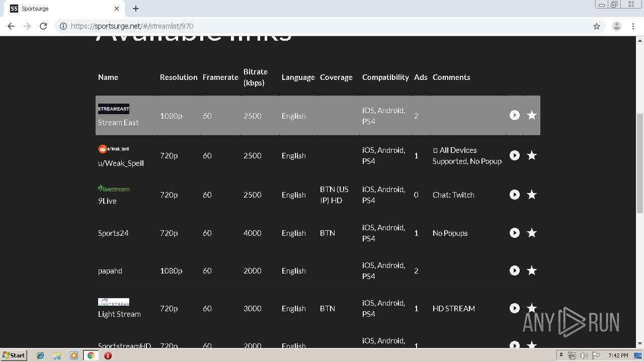Select the Stream East name text
The width and height of the screenshot is (644, 362).
[118, 122]
